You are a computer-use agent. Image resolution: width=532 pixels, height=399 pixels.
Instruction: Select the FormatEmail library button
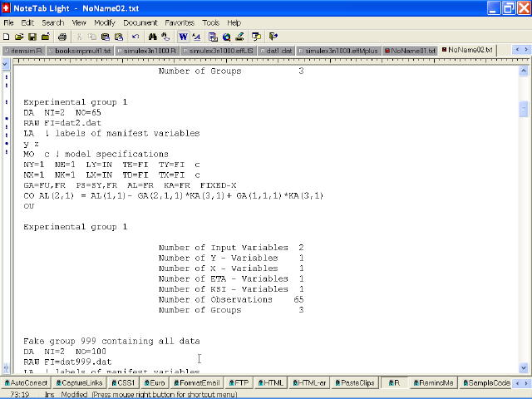coord(199,383)
